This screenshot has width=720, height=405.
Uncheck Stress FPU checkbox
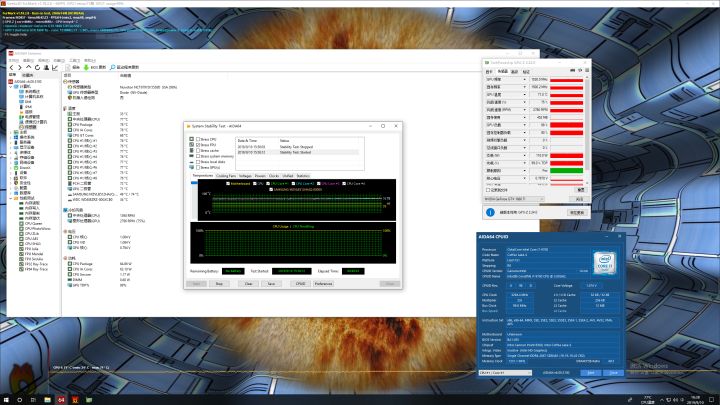pyautogui.click(x=198, y=145)
